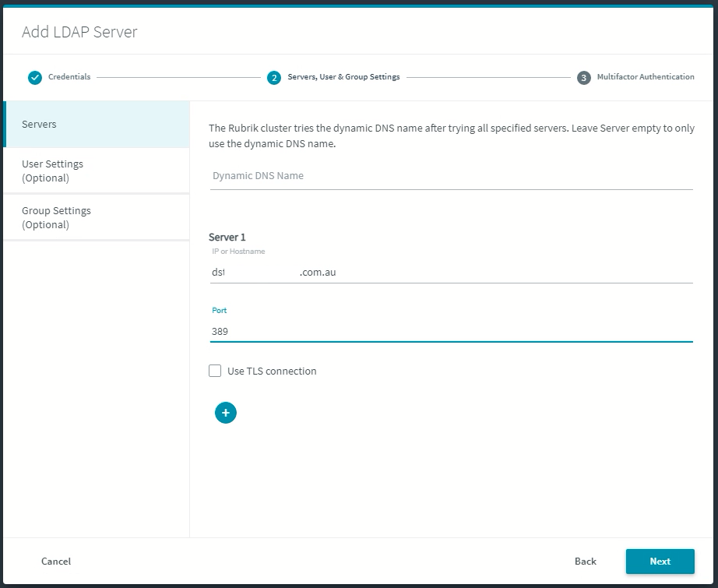Switch to User Settings (Optional) section

tap(96, 171)
